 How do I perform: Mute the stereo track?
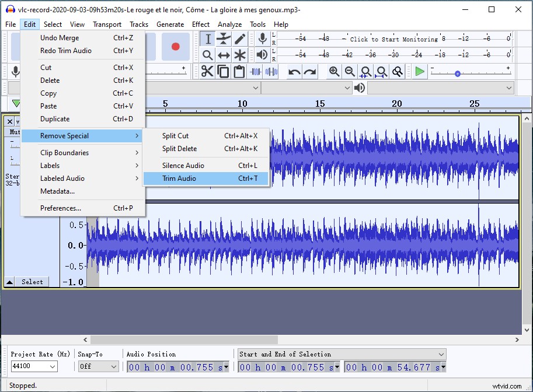[x=14, y=132]
